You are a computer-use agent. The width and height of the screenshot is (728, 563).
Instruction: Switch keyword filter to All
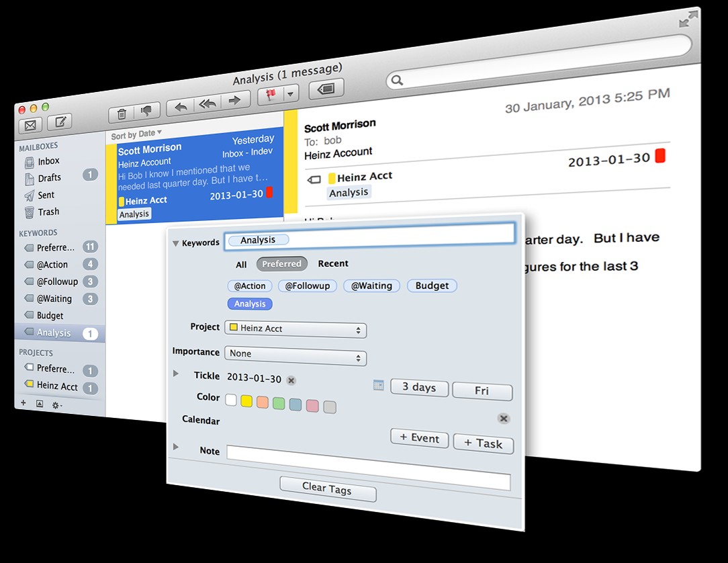240,264
